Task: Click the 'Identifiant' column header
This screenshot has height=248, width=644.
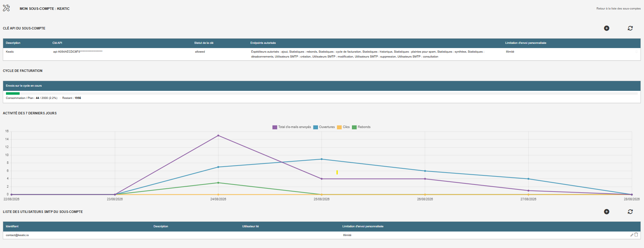Action: tap(12, 226)
